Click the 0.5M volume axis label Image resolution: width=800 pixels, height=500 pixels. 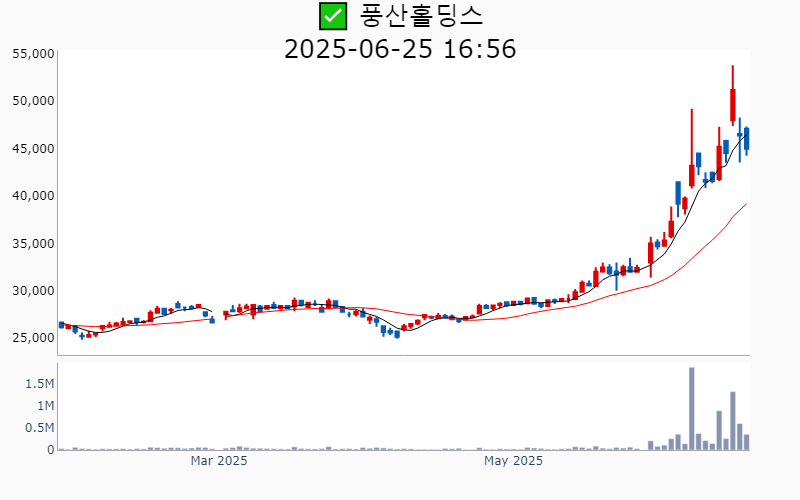coord(40,428)
